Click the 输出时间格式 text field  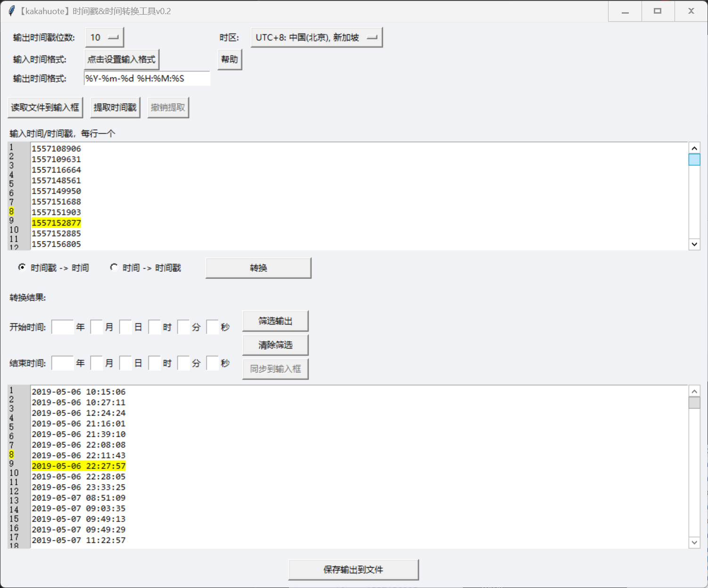[147, 79]
